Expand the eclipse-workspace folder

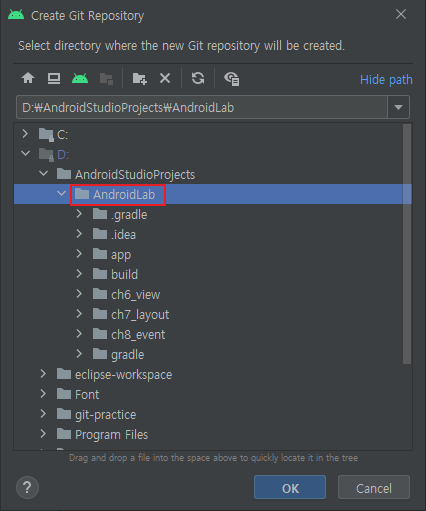tap(43, 374)
